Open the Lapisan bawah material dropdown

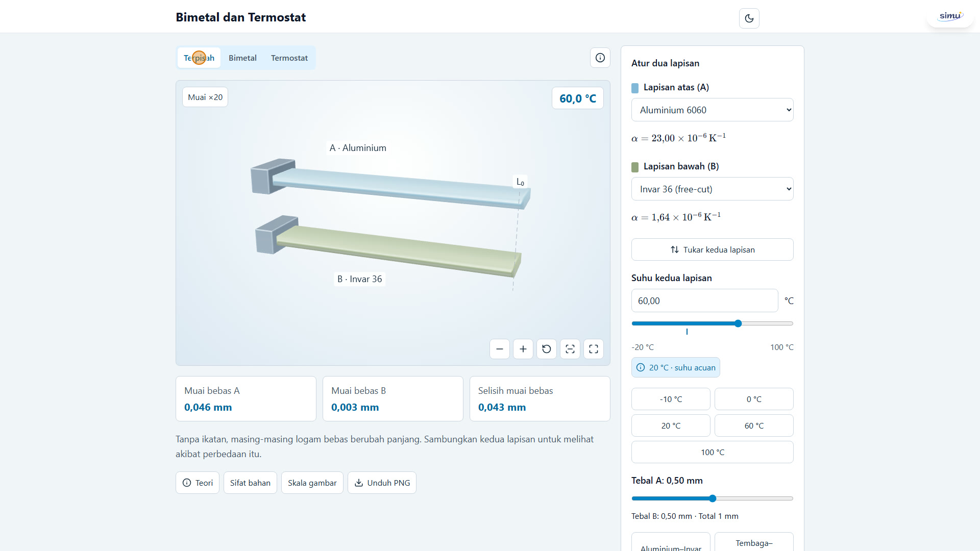[x=713, y=189]
